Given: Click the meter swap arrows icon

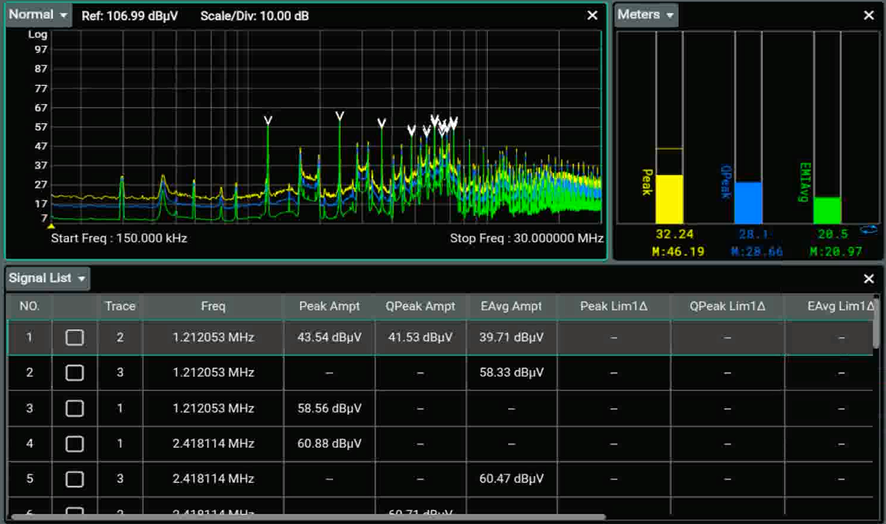Looking at the screenshot, I should pos(868,229).
